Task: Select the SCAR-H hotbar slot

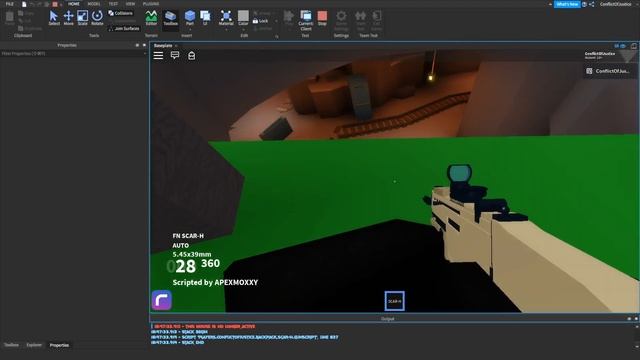Action: coord(394,301)
